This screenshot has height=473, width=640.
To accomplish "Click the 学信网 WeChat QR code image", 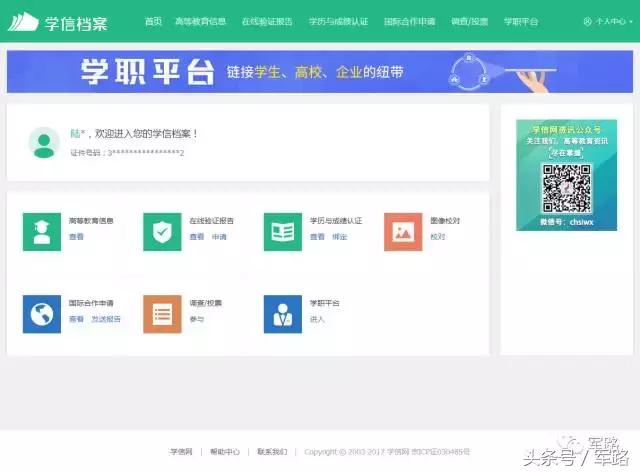I will (567, 189).
